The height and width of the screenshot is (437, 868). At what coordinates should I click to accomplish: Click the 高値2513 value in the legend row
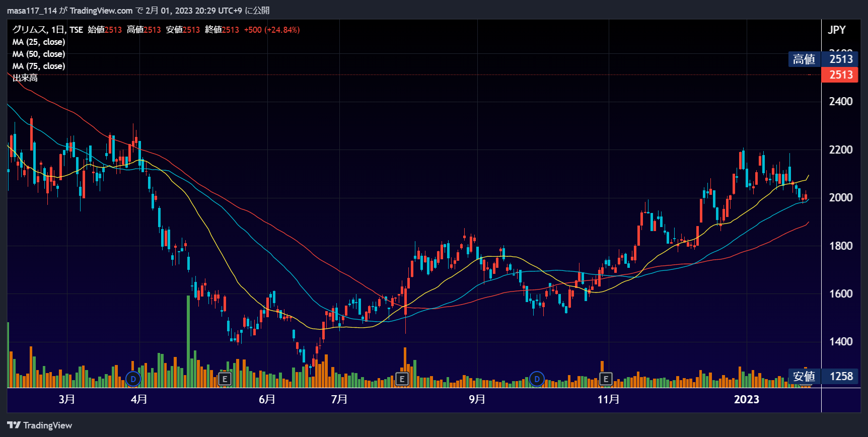(x=144, y=30)
